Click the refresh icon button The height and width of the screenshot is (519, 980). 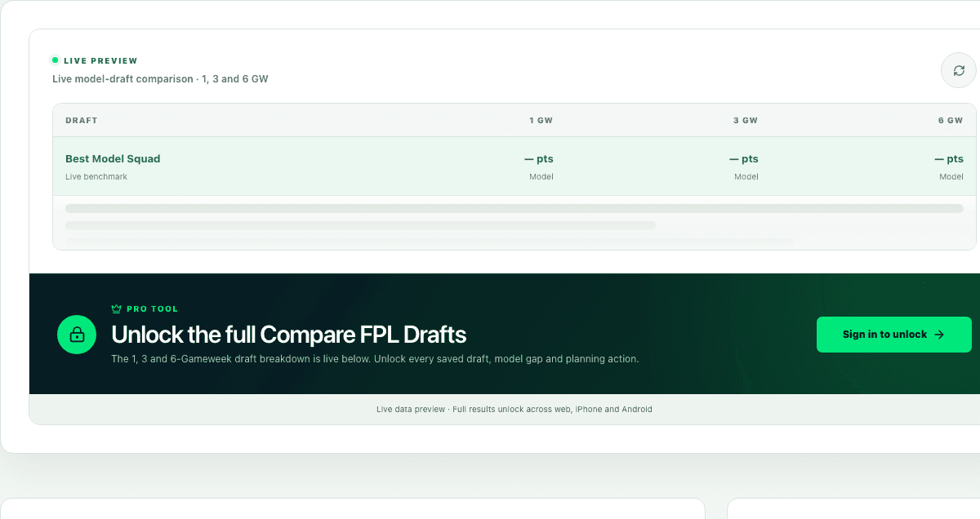959,70
